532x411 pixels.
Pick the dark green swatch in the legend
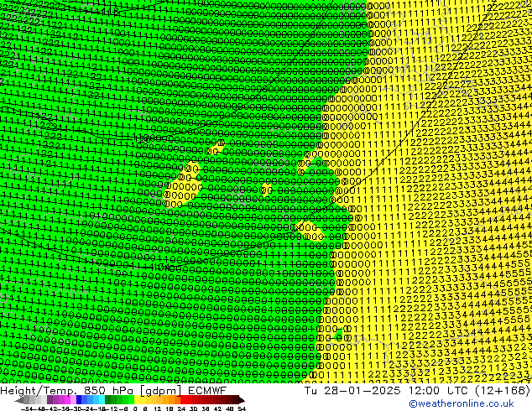[108, 399]
